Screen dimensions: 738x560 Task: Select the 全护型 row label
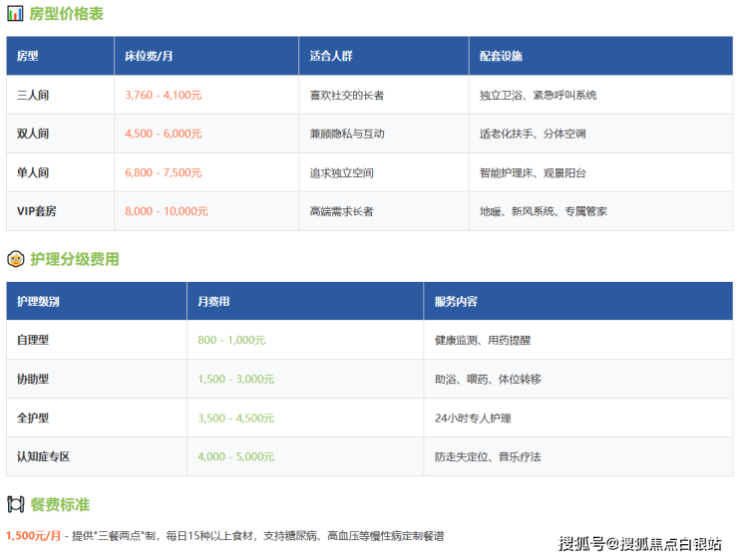(x=33, y=418)
